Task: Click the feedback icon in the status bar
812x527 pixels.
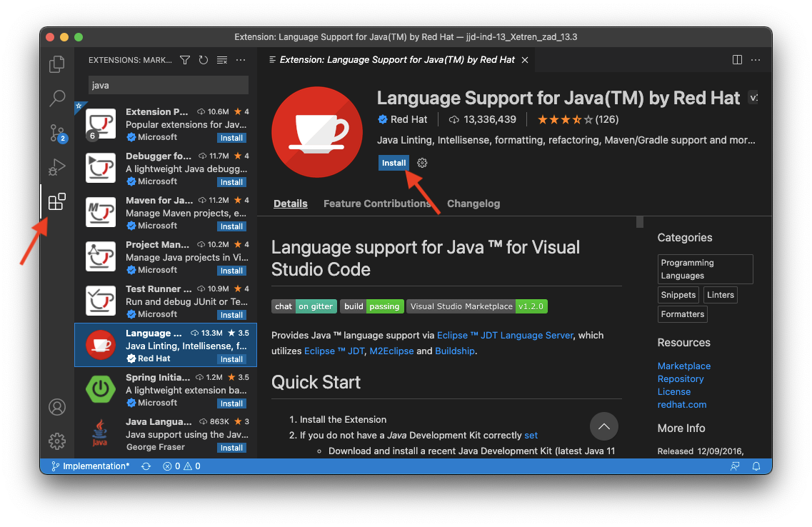Action: point(735,466)
